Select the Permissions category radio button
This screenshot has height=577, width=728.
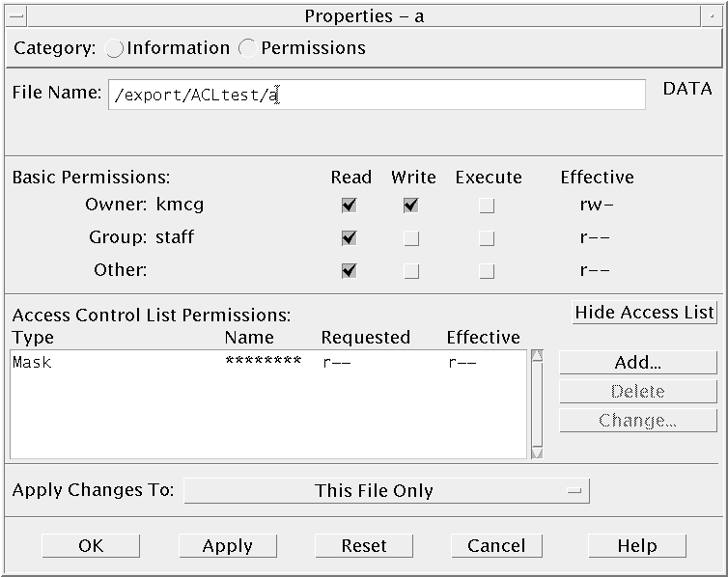[248, 48]
